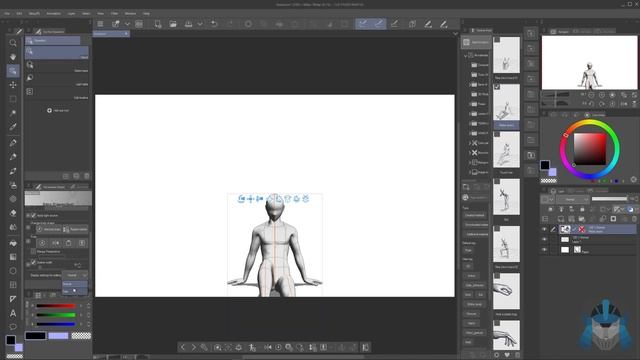
Task: Select the Frame border tool
Action: point(13,285)
